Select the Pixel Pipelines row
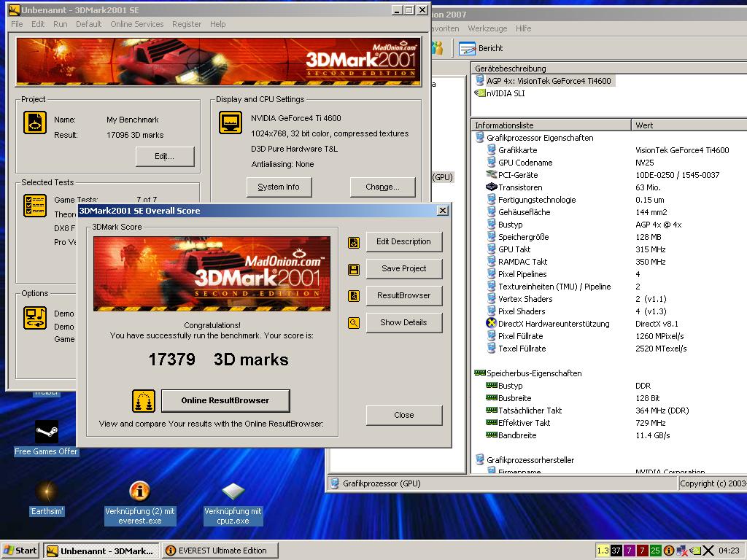This screenshot has height=560, width=747. 616,274
